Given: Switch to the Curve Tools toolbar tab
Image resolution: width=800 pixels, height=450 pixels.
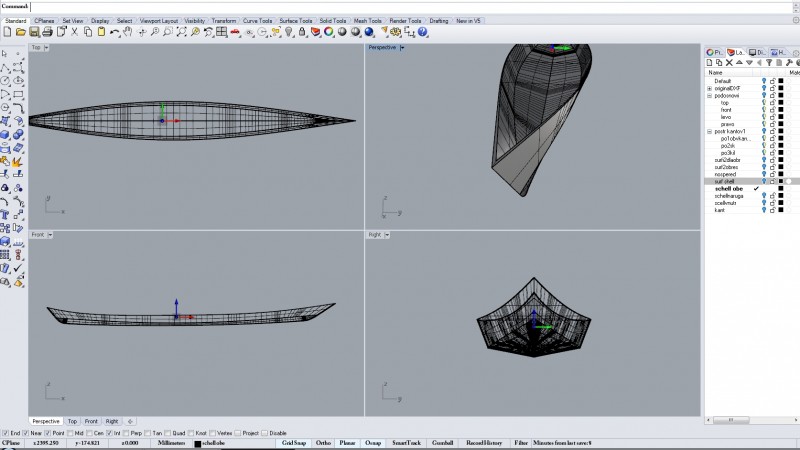Looking at the screenshot, I should coord(258,20).
